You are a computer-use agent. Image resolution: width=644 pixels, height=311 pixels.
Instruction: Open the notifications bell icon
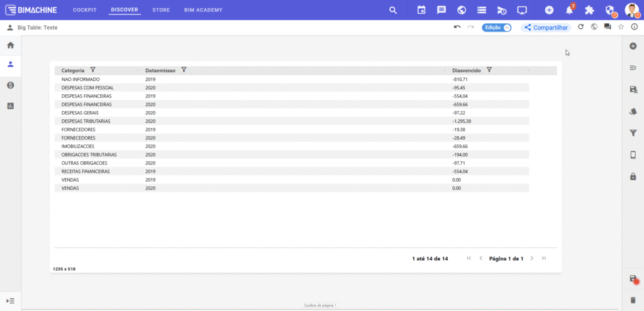point(569,10)
